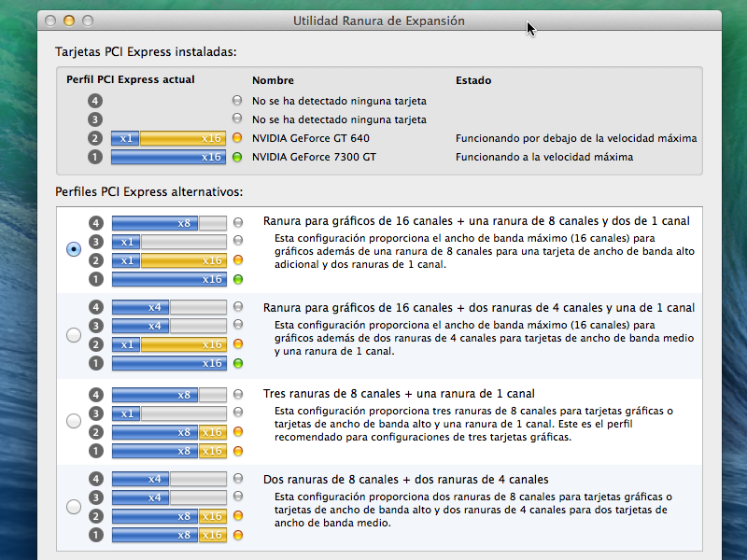
Task: Click gray status light of empty slot 3, current profile
Action: tap(237, 118)
